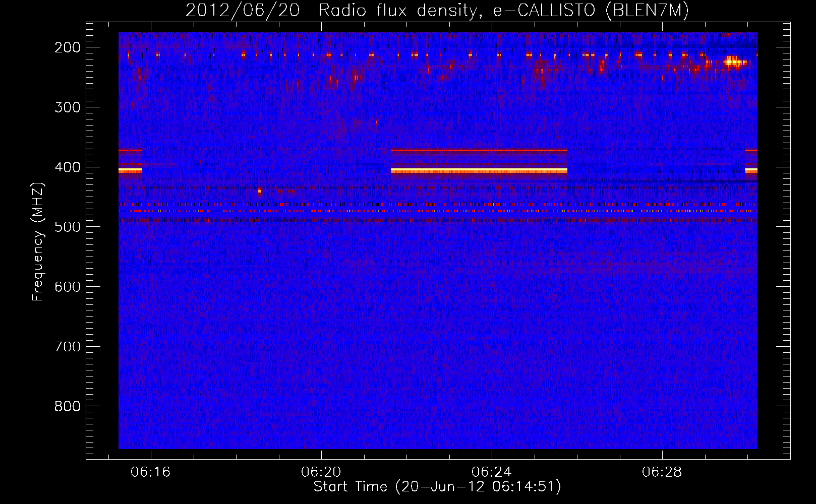Click the 200 frequency tick label
816x504 pixels.
click(68, 47)
